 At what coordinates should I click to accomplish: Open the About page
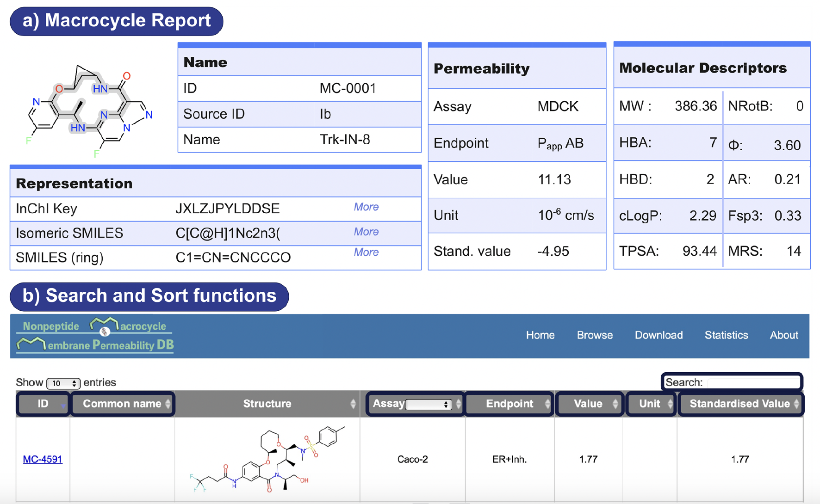coord(783,335)
